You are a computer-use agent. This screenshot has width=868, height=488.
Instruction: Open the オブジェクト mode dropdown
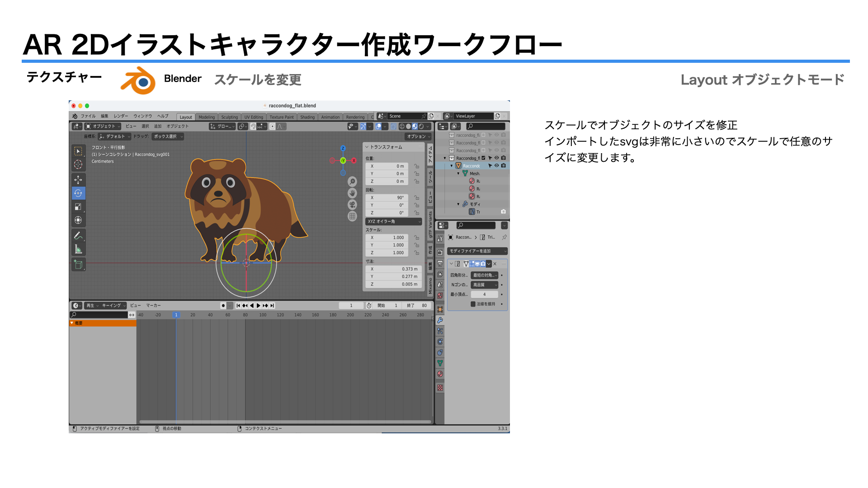click(x=103, y=127)
